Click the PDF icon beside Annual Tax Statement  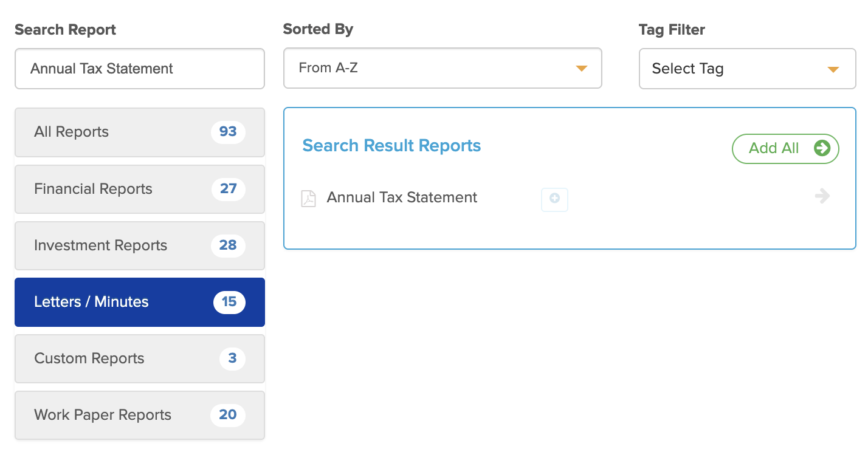pos(309,199)
